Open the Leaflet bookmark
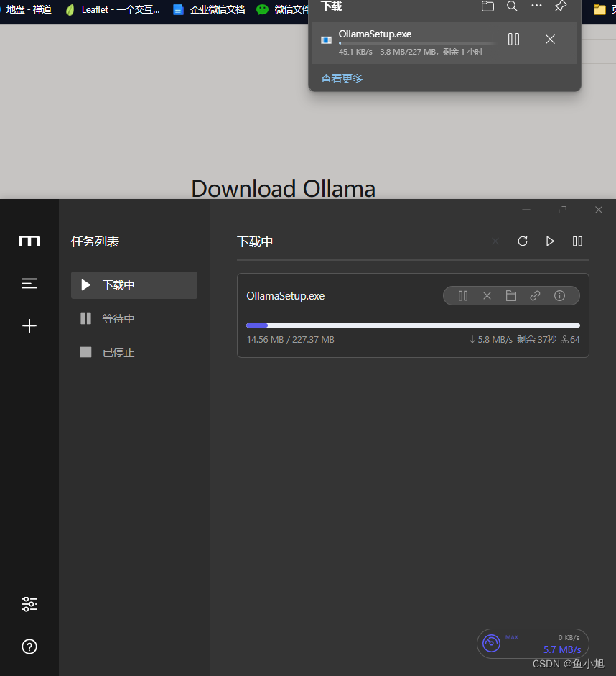 (113, 9)
